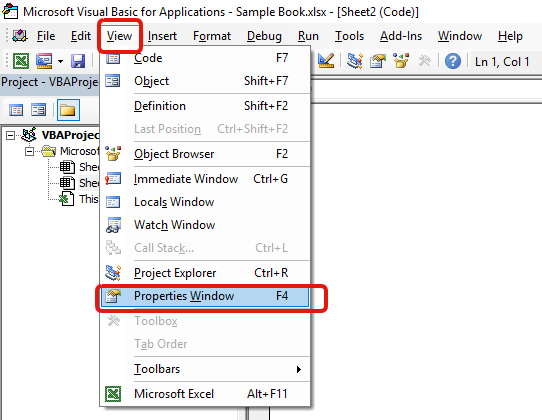Click View Microsoft Excel toolbar icon
542x420 pixels.
(x=21, y=61)
